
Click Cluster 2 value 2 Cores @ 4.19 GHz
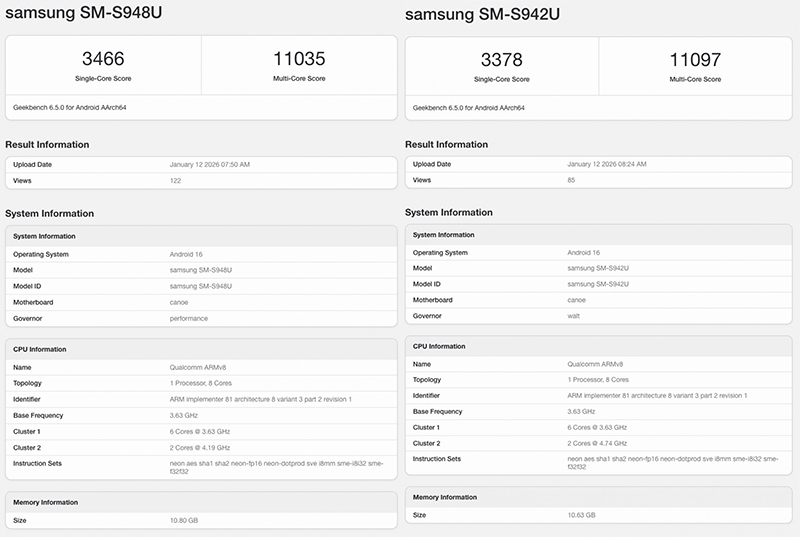[x=200, y=447]
